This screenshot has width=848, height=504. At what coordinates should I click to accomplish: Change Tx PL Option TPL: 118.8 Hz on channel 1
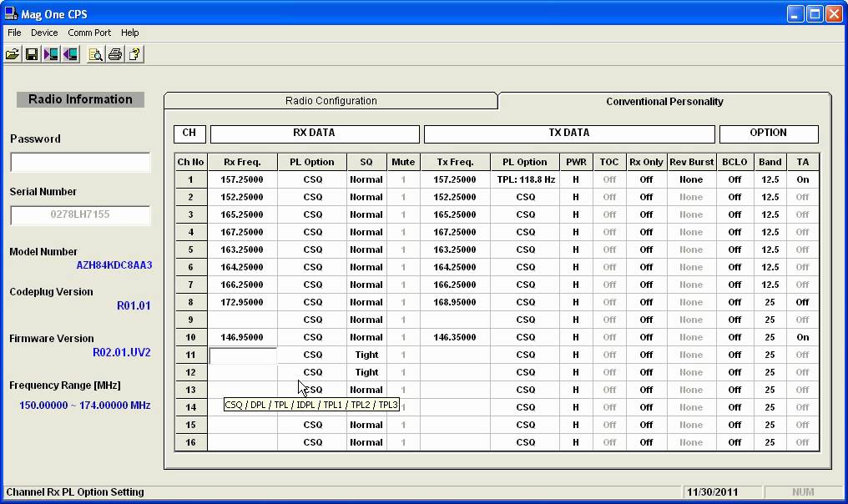click(525, 179)
